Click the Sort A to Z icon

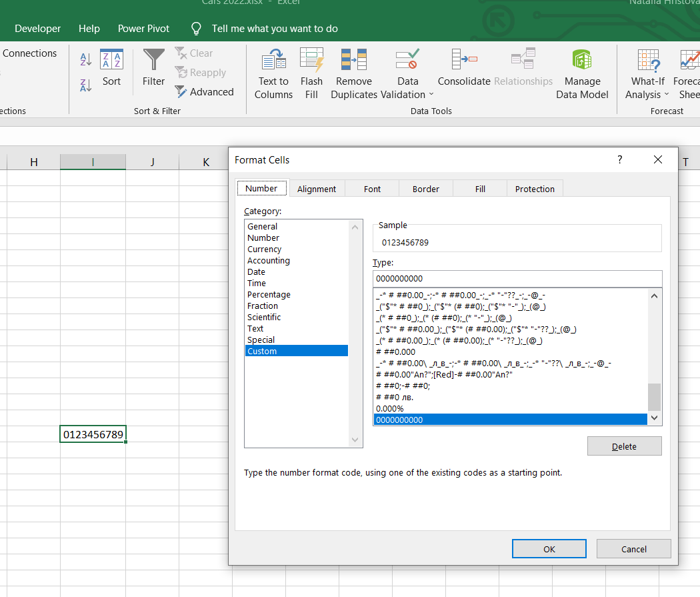86,60
